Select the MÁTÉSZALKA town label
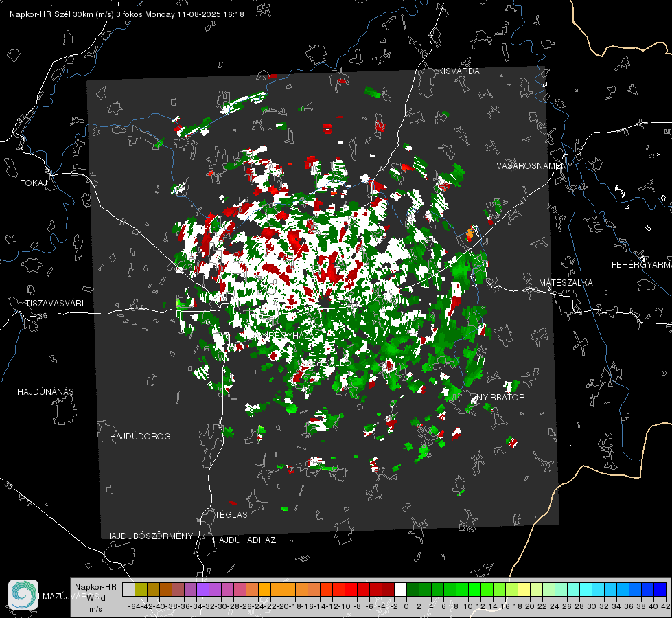The image size is (672, 618). (x=566, y=283)
